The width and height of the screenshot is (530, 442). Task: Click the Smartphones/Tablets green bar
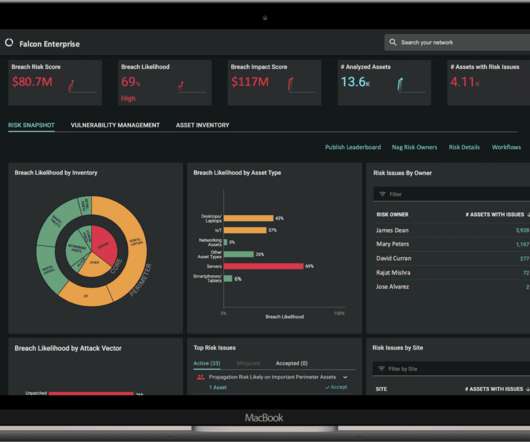pyautogui.click(x=228, y=279)
